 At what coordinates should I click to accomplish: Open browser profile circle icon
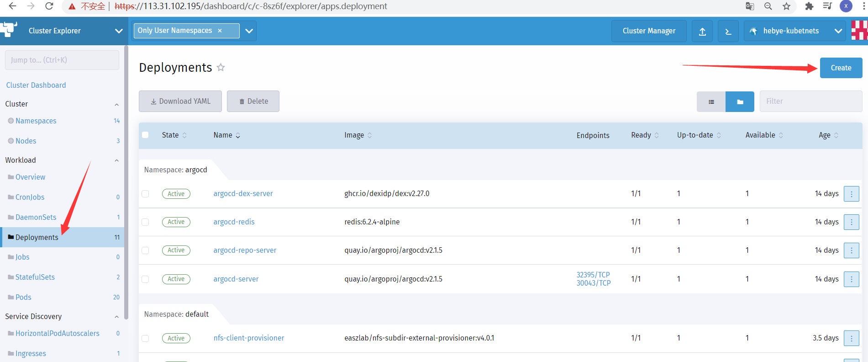click(x=846, y=6)
